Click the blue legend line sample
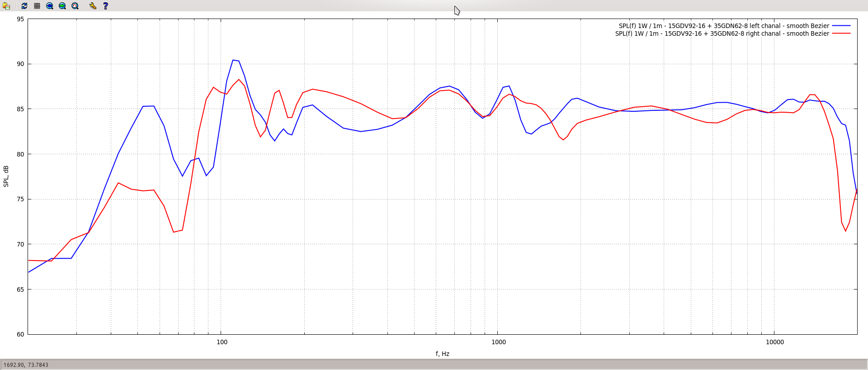 pos(841,26)
